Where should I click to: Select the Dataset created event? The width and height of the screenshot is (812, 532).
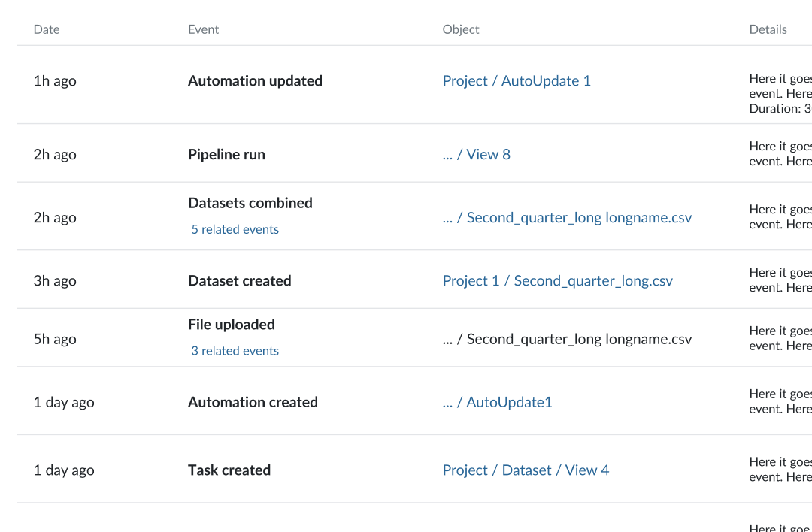pos(239,281)
